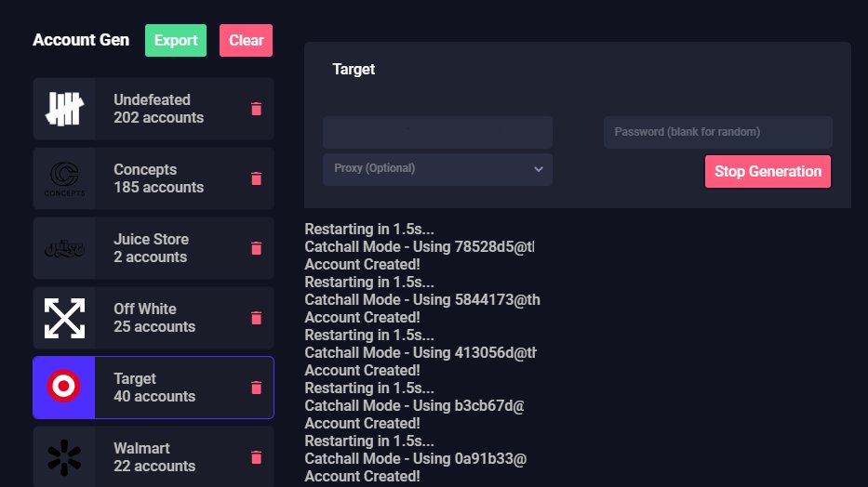Select log line using 413056d@ address
The image size is (868, 487).
421,352
